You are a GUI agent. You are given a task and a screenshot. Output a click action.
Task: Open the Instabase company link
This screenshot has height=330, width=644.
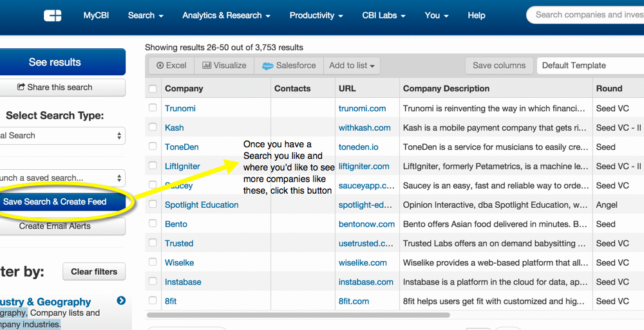[183, 282]
